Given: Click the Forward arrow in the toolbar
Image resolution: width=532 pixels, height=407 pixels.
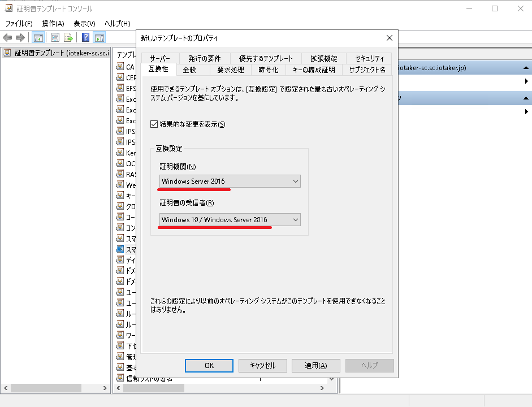Looking at the screenshot, I should click(20, 38).
